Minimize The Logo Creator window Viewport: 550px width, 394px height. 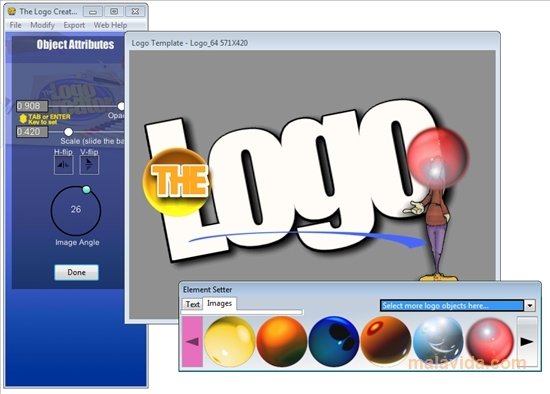[x=93, y=12]
